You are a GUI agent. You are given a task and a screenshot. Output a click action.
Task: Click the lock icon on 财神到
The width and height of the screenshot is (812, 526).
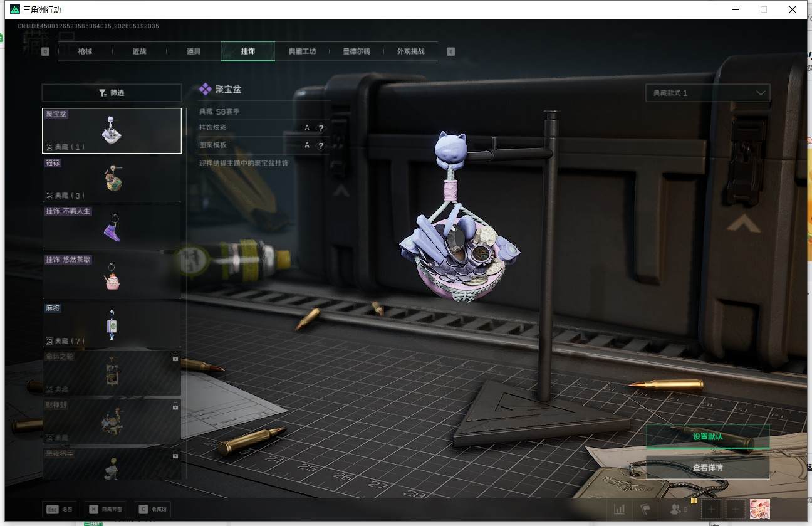175,406
